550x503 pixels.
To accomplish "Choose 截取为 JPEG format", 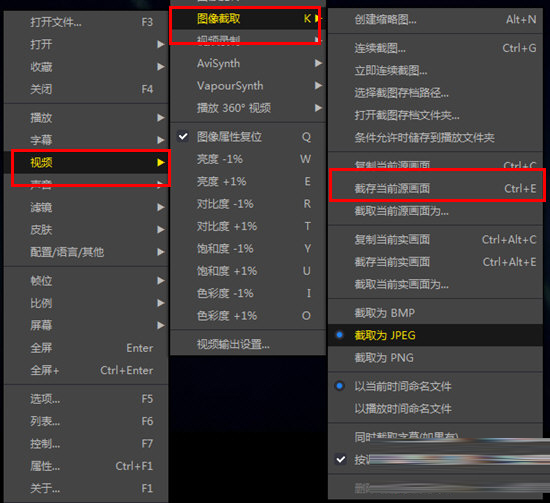I will 435,335.
